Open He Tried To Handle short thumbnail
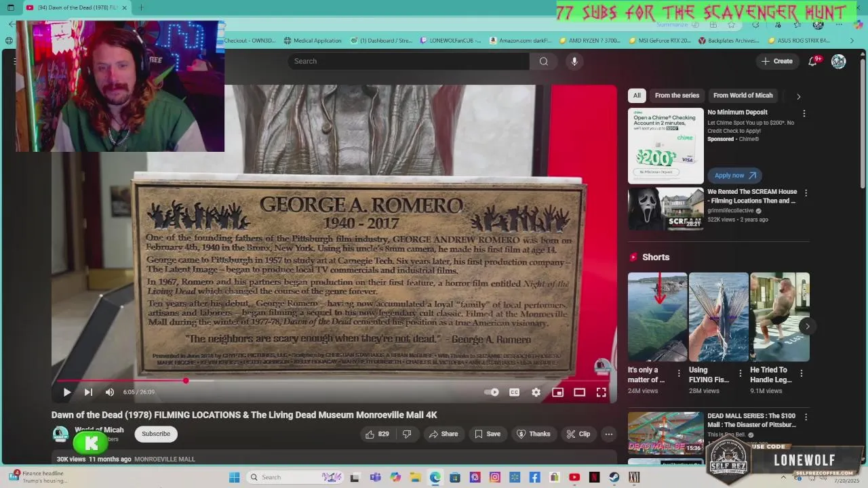Screen dimensions: 868x488 (780, 317)
